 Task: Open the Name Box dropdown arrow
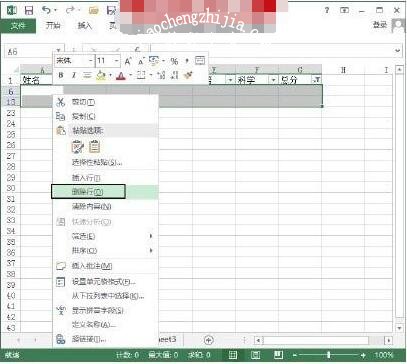(58, 51)
